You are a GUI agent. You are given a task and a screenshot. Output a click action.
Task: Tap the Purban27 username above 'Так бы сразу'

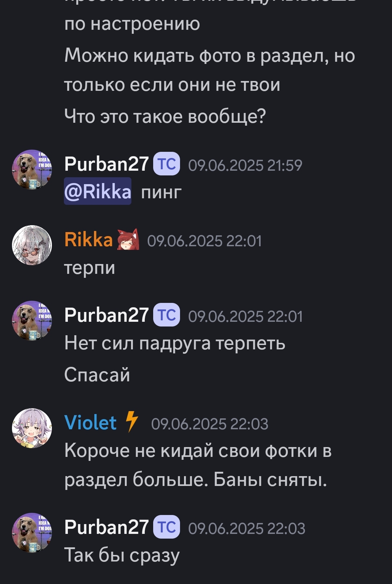pyautogui.click(x=106, y=527)
